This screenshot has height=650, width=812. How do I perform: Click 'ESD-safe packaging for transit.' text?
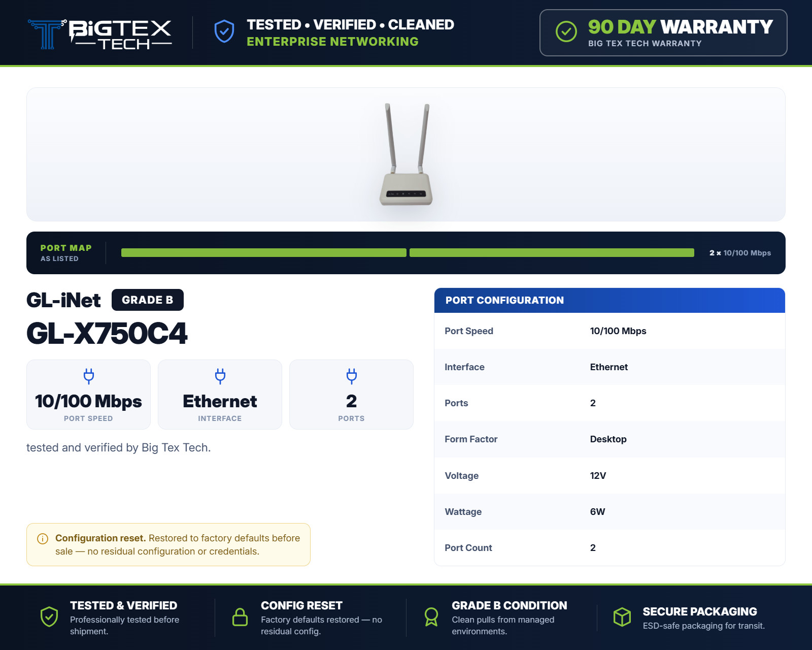704,626
